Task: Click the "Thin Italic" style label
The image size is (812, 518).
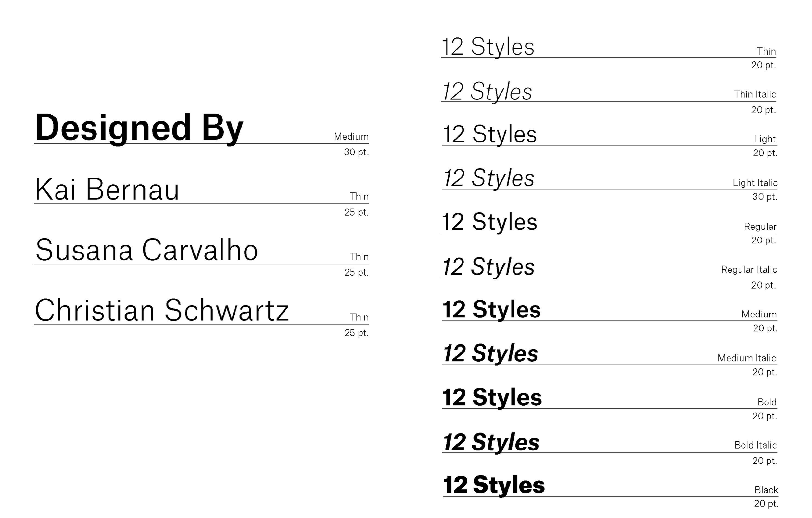Action: 755,94
